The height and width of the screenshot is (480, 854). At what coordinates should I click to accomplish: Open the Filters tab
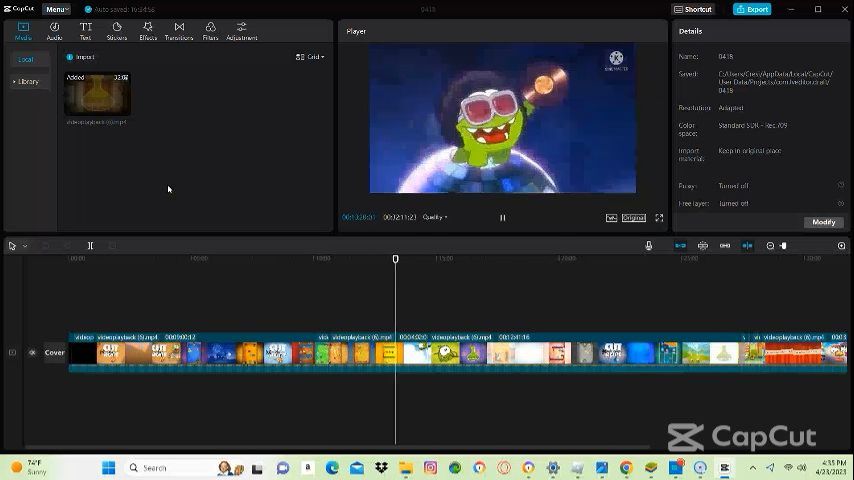click(210, 31)
